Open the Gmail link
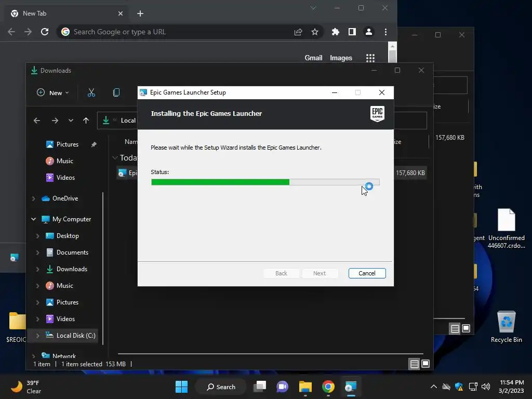 click(x=313, y=58)
